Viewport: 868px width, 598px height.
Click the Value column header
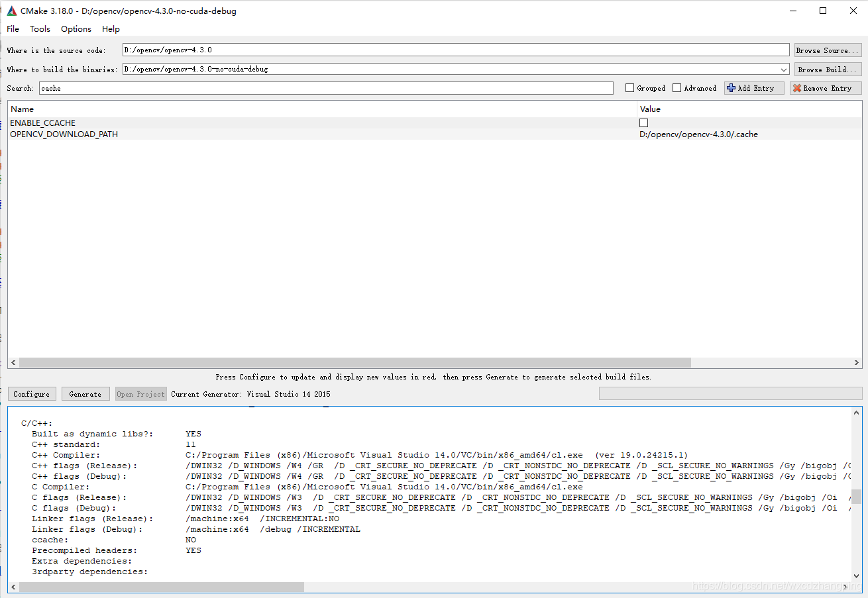pos(749,109)
